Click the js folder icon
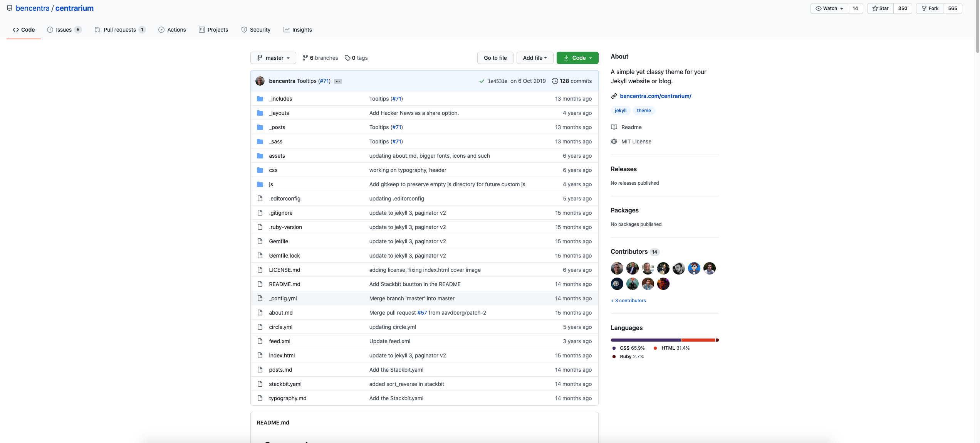980x443 pixels. pos(260,184)
